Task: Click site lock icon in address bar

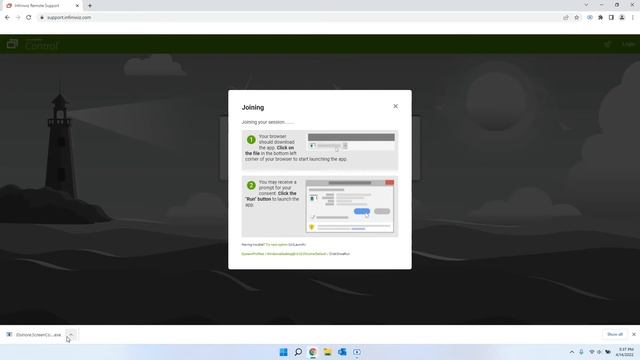Action: coord(42,18)
